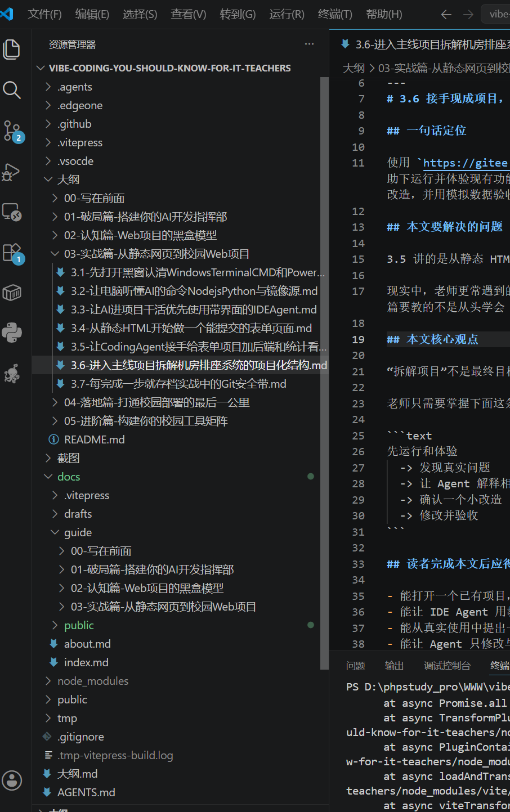Click the log icon of .tmp-vitepress-build.log
The image size is (510, 812).
pos(48,755)
